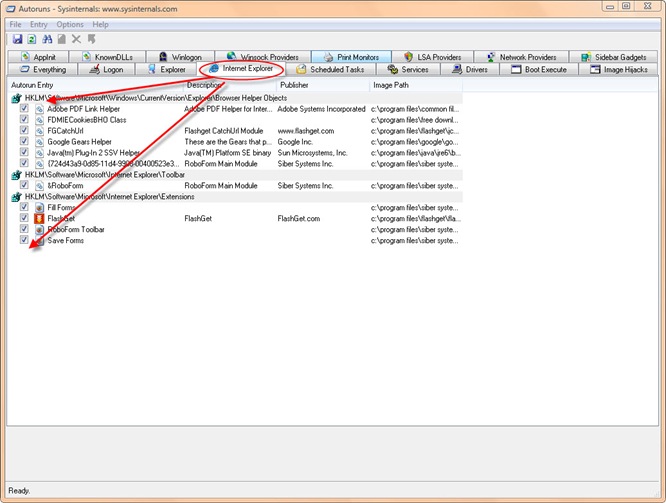Screen dimensions: 666x503
Task: Click the Properties page toolbar icon
Action: point(62,39)
